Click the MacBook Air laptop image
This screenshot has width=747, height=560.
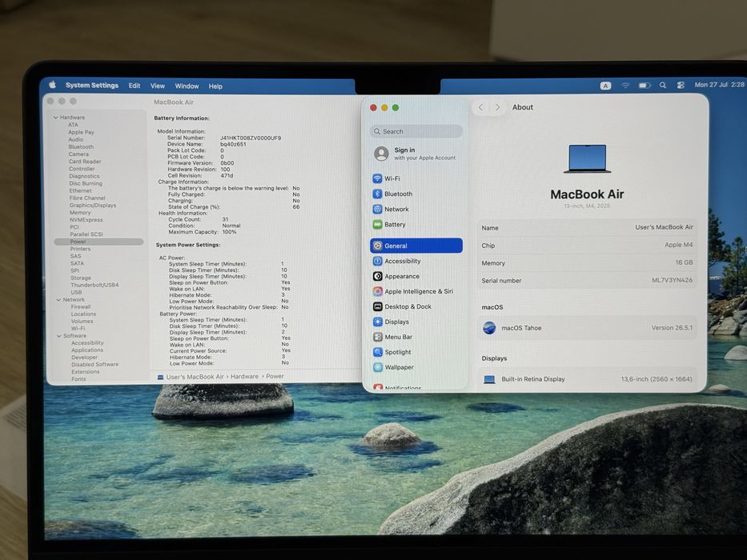coord(587,158)
